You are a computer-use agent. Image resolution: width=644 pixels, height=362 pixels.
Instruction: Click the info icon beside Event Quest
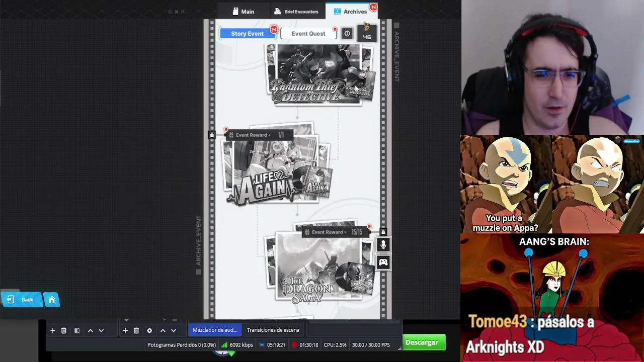coord(347,34)
